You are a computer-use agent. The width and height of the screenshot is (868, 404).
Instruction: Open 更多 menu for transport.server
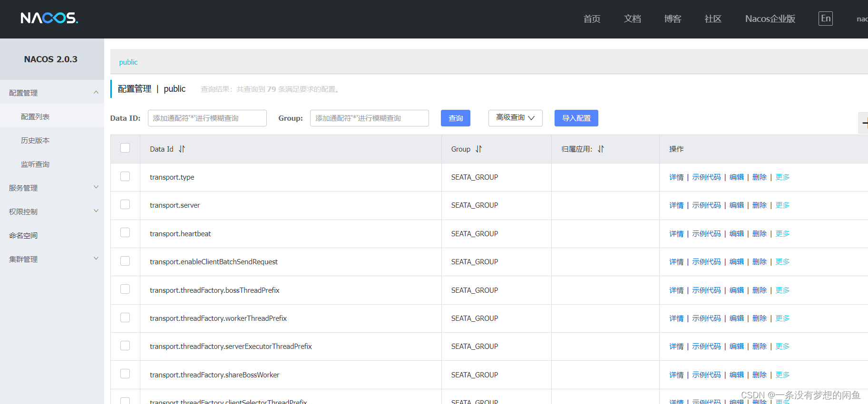(x=782, y=205)
